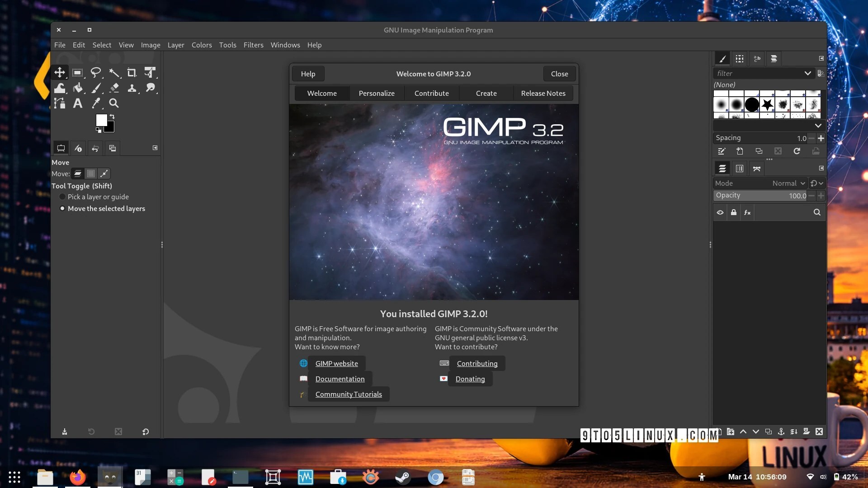Open the layer Mode Normal dropdown
Viewport: 868px width, 488px height.
point(788,183)
